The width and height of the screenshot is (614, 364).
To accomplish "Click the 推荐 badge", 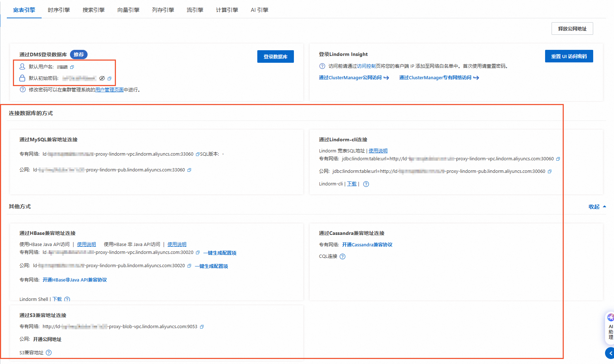I will [x=79, y=55].
